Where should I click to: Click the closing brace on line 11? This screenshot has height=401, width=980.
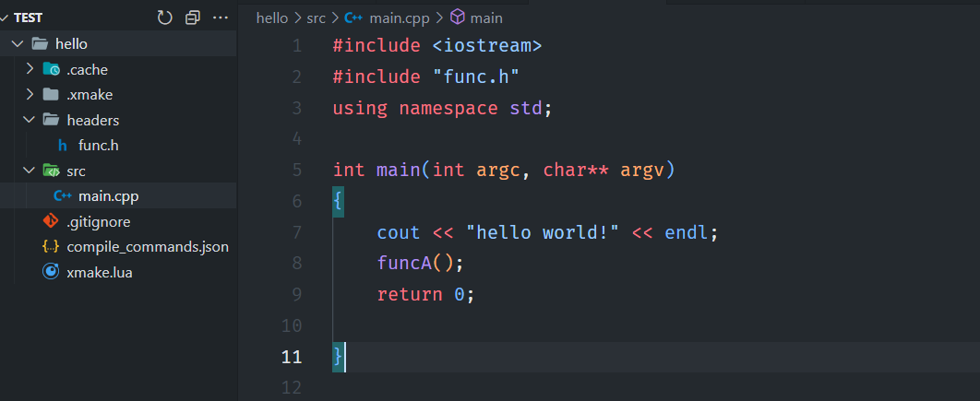click(x=338, y=357)
